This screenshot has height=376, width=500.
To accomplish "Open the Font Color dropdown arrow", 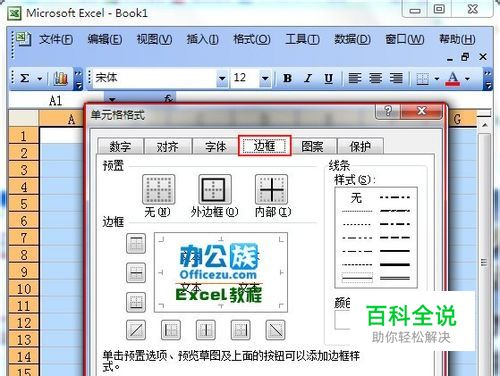I will tap(467, 79).
